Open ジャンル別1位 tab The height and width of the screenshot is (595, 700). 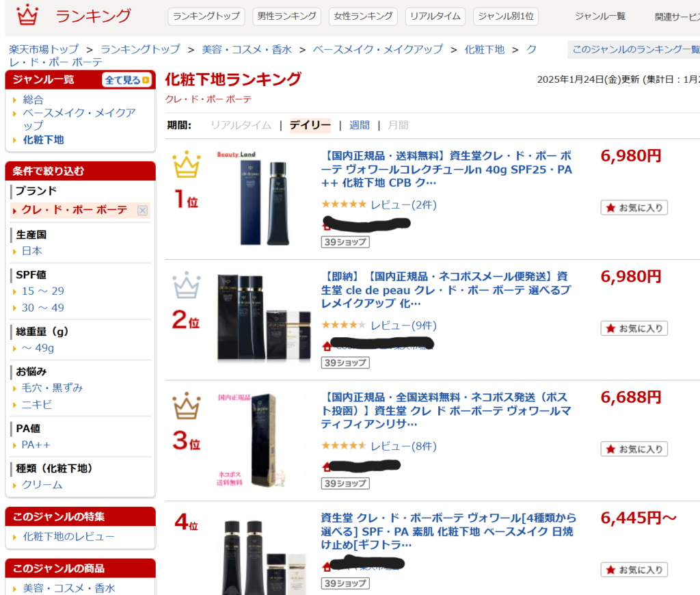pos(506,16)
